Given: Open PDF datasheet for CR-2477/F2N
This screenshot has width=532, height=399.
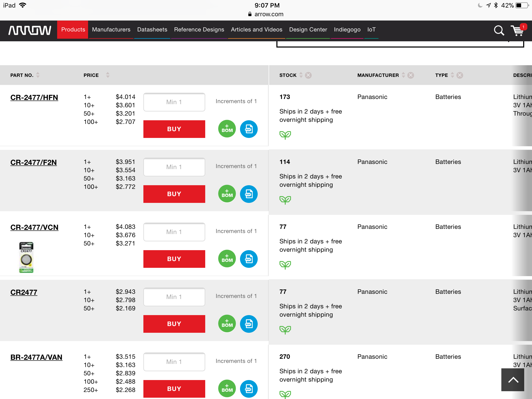Looking at the screenshot, I should (x=249, y=194).
